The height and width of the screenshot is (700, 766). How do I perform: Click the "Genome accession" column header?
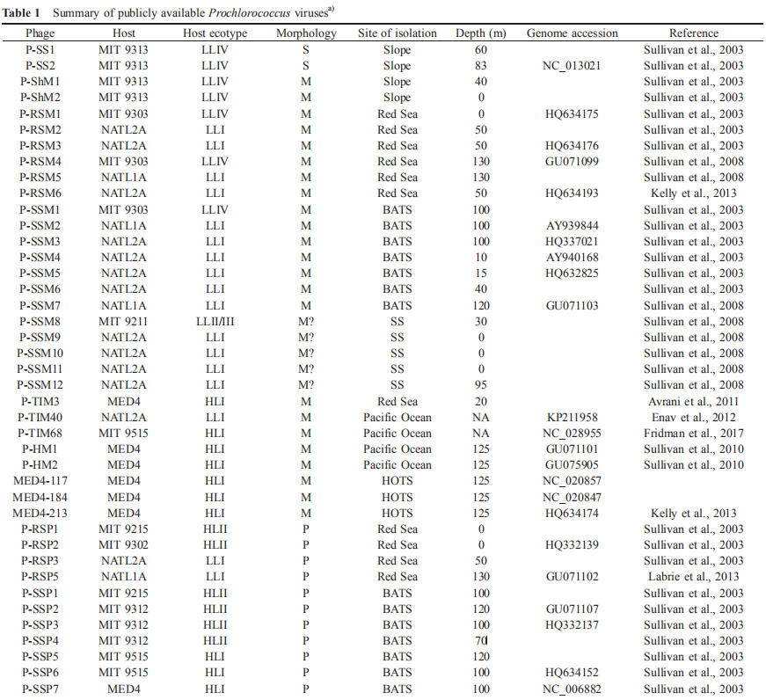(572, 33)
